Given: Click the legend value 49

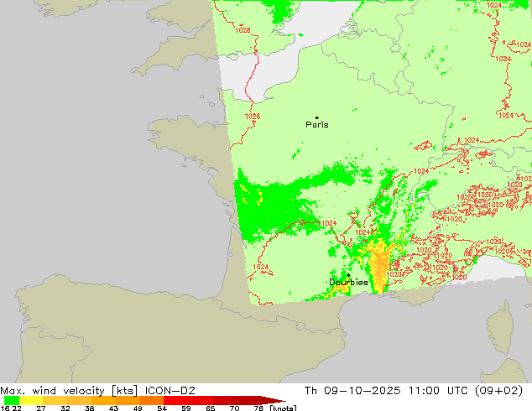Looking at the screenshot, I should pos(138,408).
